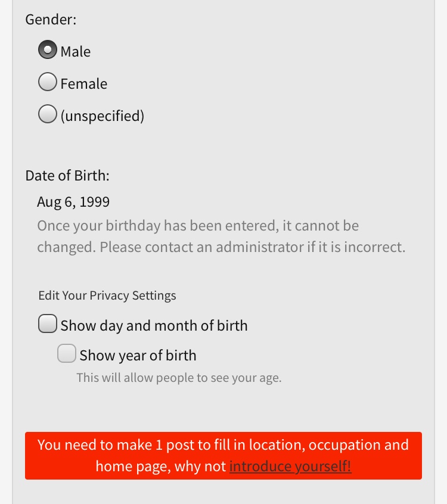This screenshot has width=447, height=504.
Task: Click the (unspecified) text label
Action: tap(103, 116)
